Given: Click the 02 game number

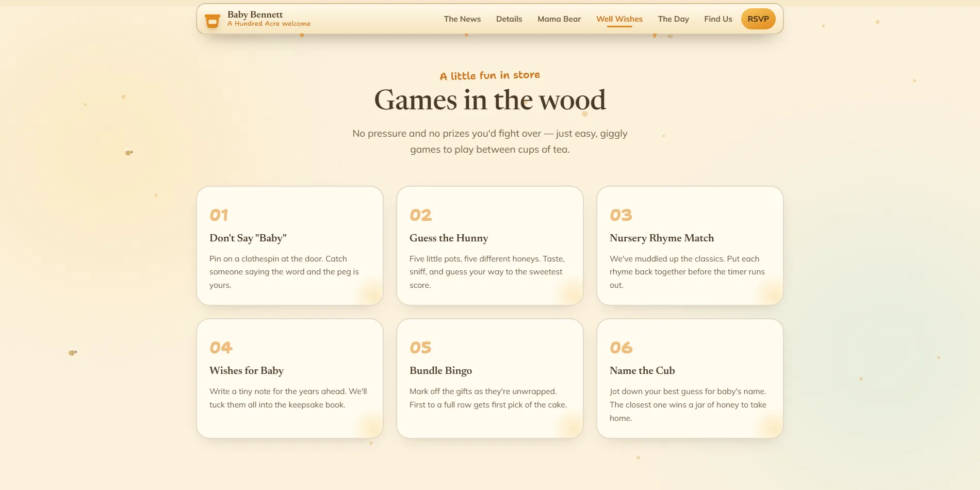Looking at the screenshot, I should click(x=420, y=215).
